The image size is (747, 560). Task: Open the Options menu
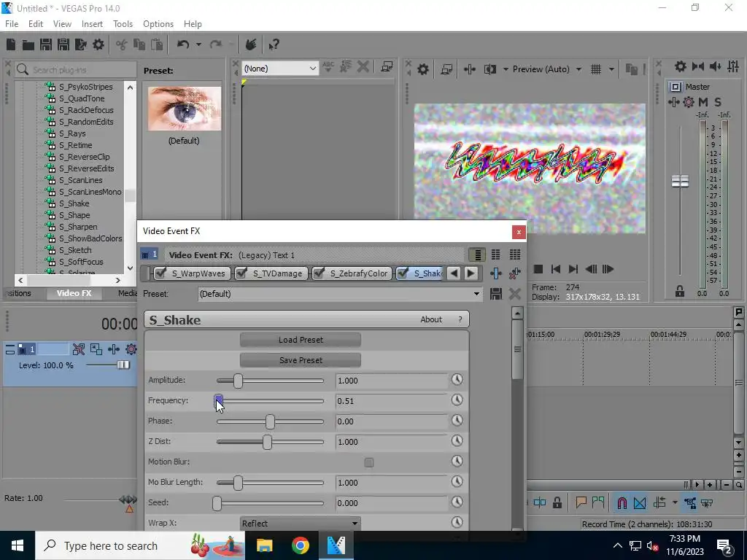pyautogui.click(x=158, y=24)
